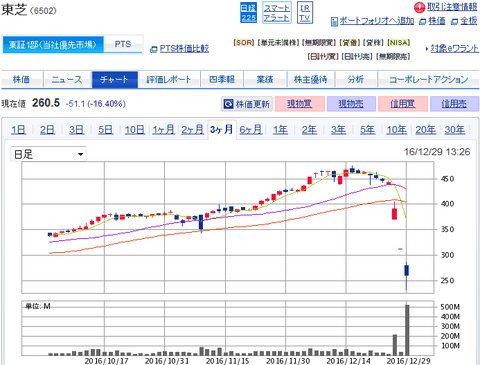This screenshot has width=480, height=365.
Task: Open the 四季報 tab
Action: pos(222,79)
